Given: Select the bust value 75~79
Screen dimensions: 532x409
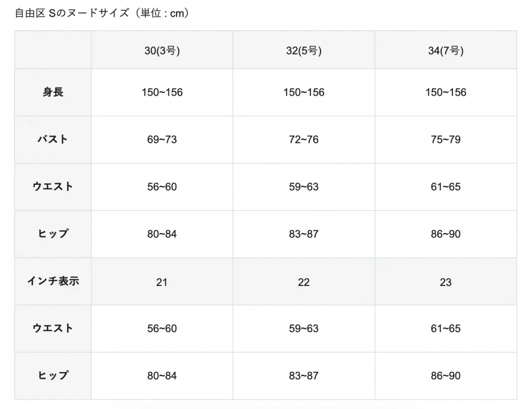Looking at the screenshot, I should click(x=446, y=140).
